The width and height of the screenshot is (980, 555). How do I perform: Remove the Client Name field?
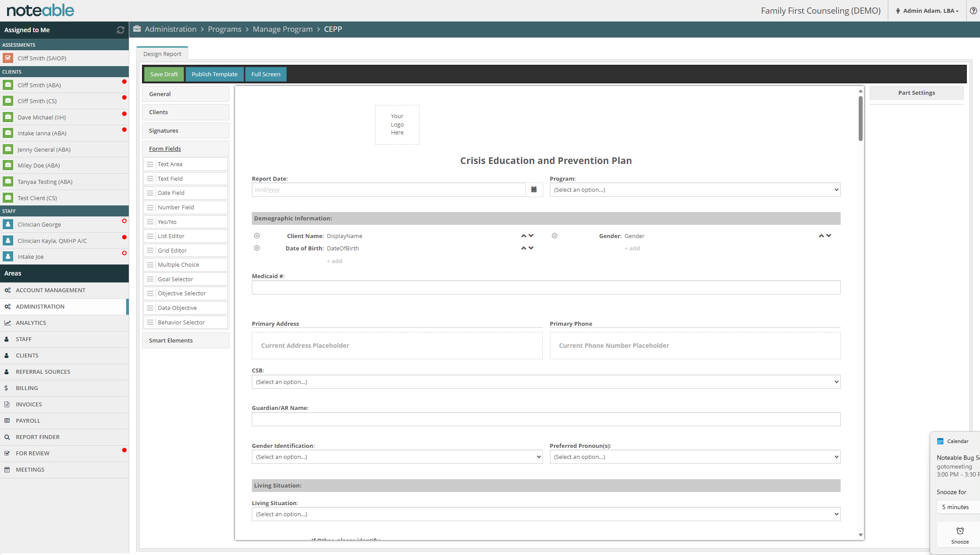click(257, 235)
